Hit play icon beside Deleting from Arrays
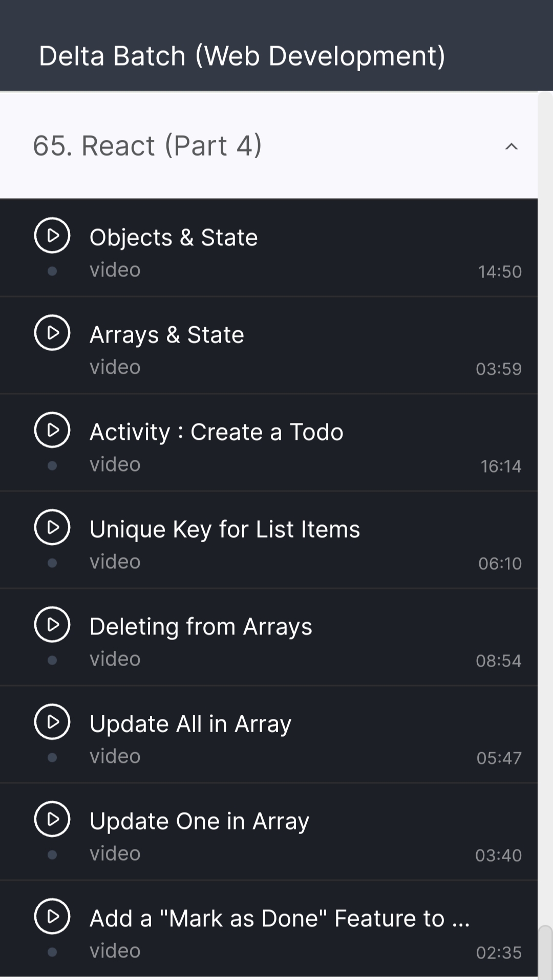The height and width of the screenshot is (980, 553). 52,625
